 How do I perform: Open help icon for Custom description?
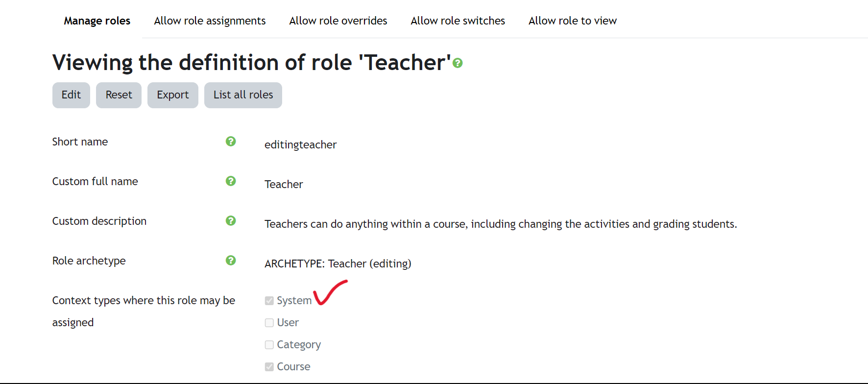(x=231, y=220)
